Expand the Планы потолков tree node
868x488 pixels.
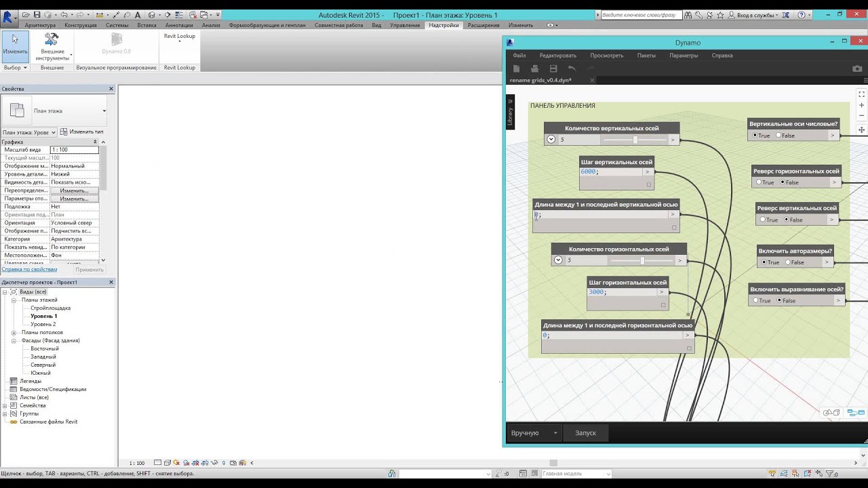pos(14,332)
